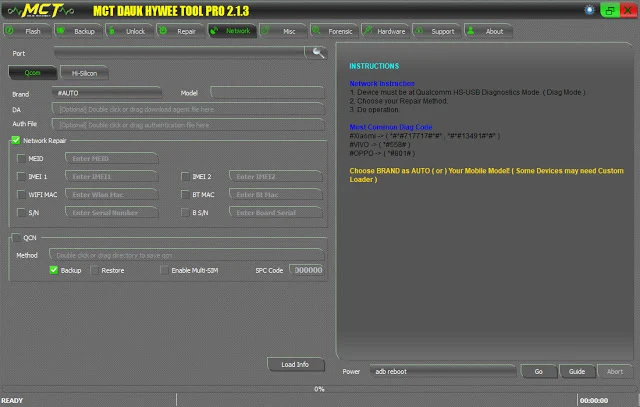Enable the BT MAC checkbox
The width and height of the screenshot is (640, 407).
(185, 194)
